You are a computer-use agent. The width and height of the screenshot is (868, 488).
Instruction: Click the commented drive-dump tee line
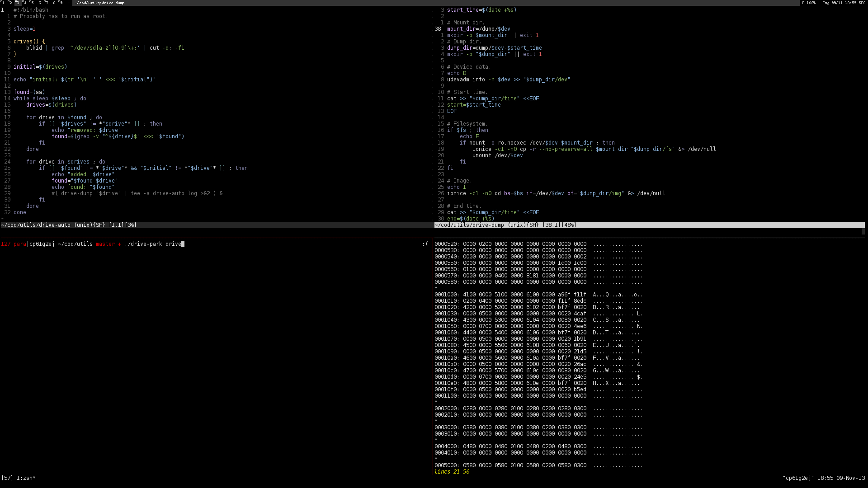(x=137, y=193)
